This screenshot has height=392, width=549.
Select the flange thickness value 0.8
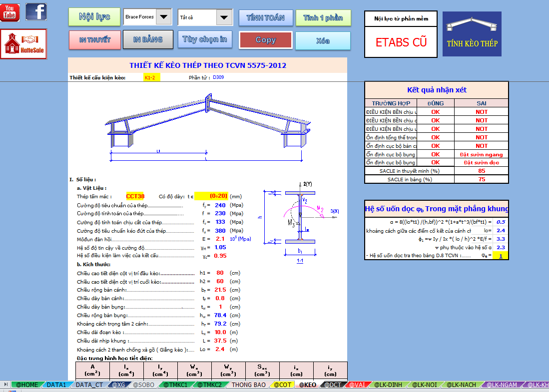(220, 298)
